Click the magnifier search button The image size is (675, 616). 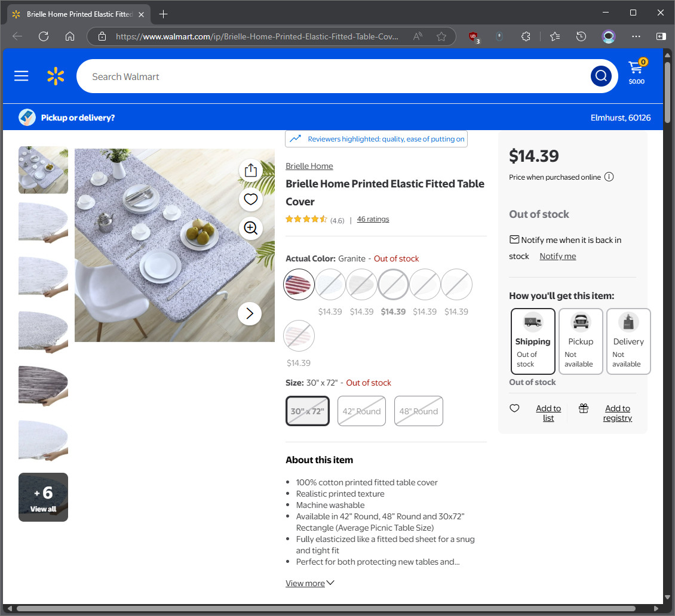(x=601, y=76)
